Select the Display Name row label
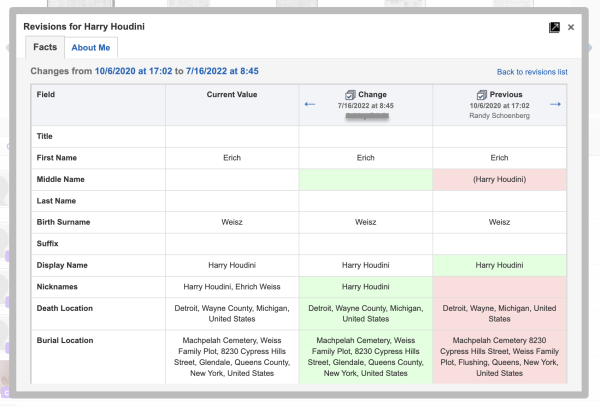 (x=62, y=265)
